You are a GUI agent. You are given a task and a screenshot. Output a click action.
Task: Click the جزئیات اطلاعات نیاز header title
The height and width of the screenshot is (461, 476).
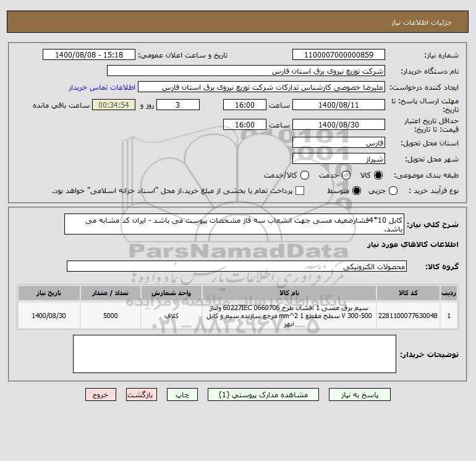(422, 22)
